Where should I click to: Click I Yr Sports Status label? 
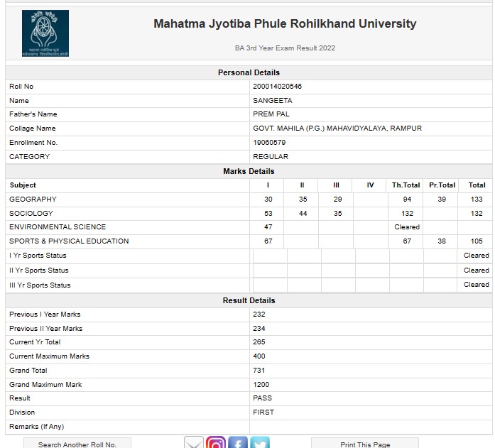[38, 255]
